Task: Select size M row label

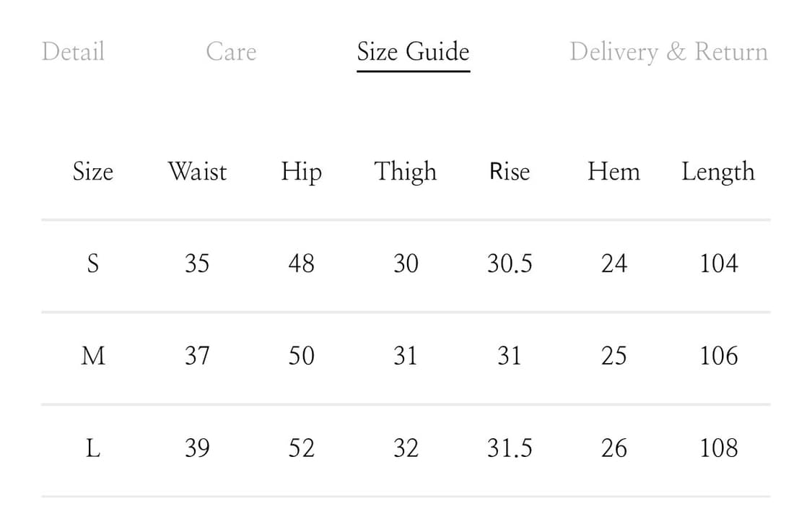Action: point(92,356)
